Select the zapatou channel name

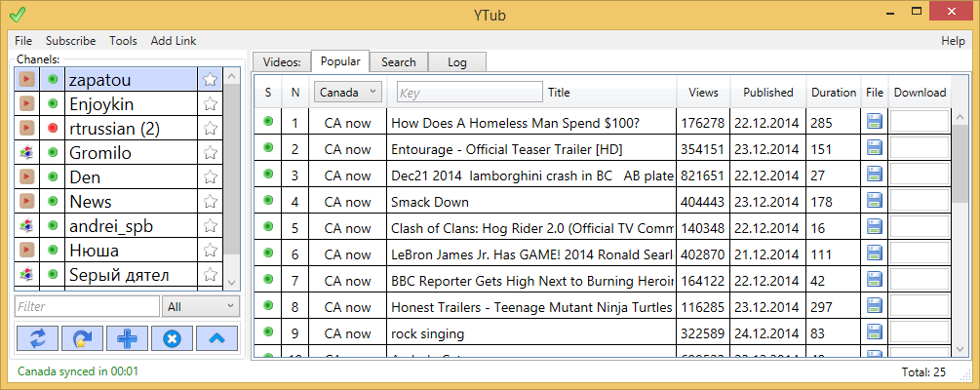[x=100, y=79]
